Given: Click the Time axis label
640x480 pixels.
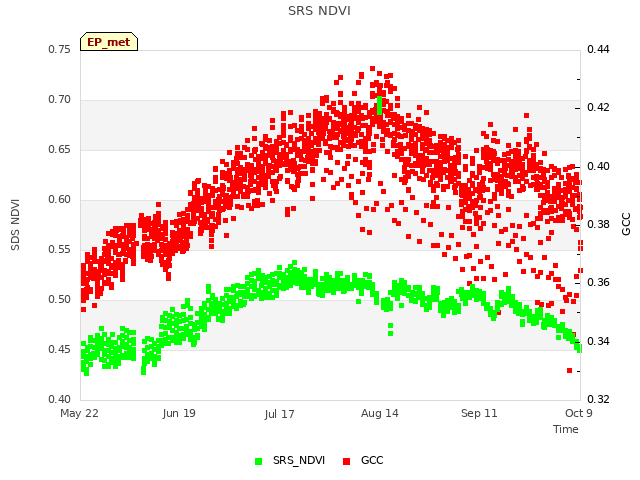Looking at the screenshot, I should [566, 429].
